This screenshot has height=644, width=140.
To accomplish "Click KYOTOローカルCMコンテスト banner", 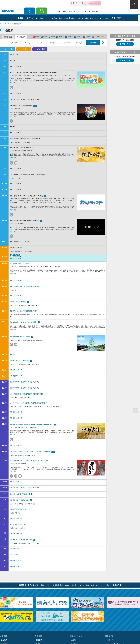I will tap(88, 617).
